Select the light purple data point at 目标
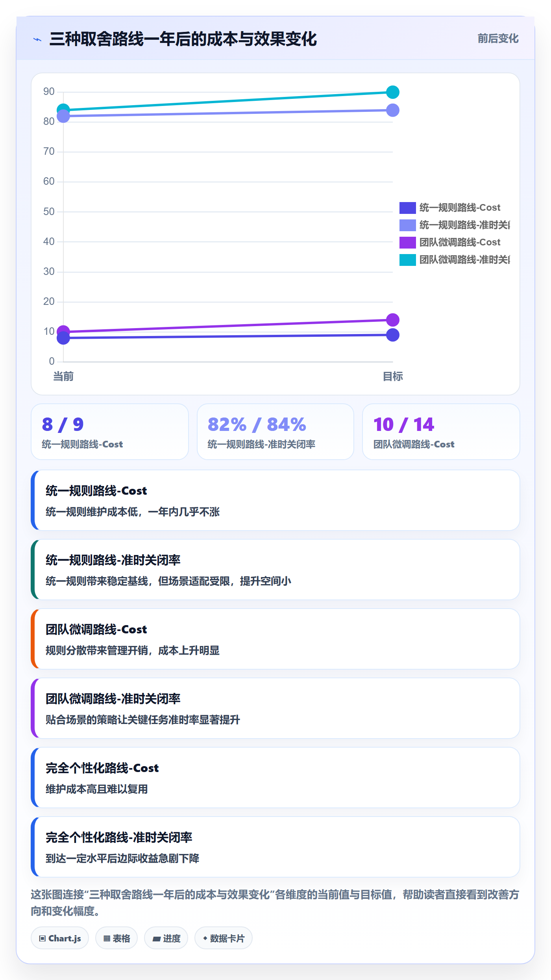Screen dimensions: 551x980 tap(392, 110)
